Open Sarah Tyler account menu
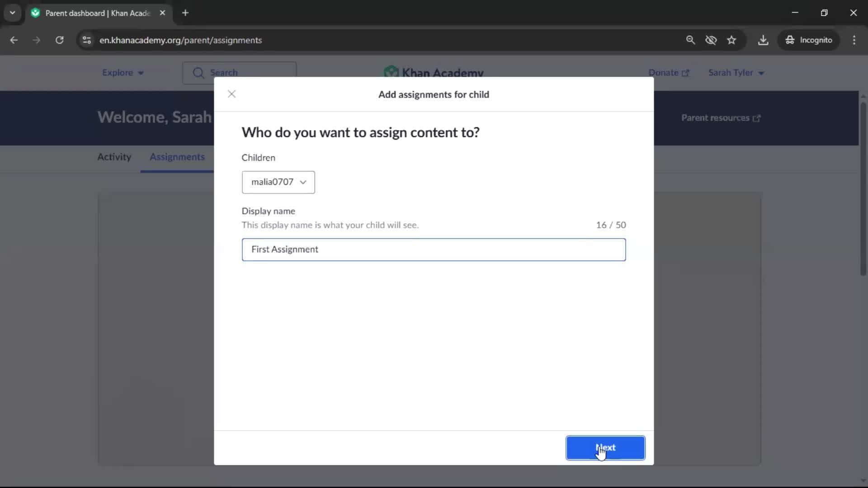This screenshot has width=868, height=488. (x=736, y=73)
